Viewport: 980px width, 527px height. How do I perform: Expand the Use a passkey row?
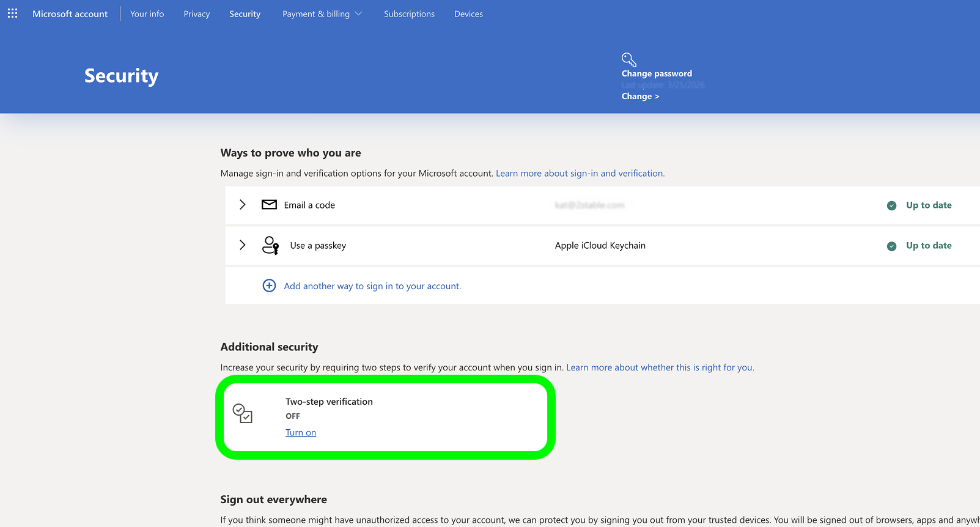243,245
